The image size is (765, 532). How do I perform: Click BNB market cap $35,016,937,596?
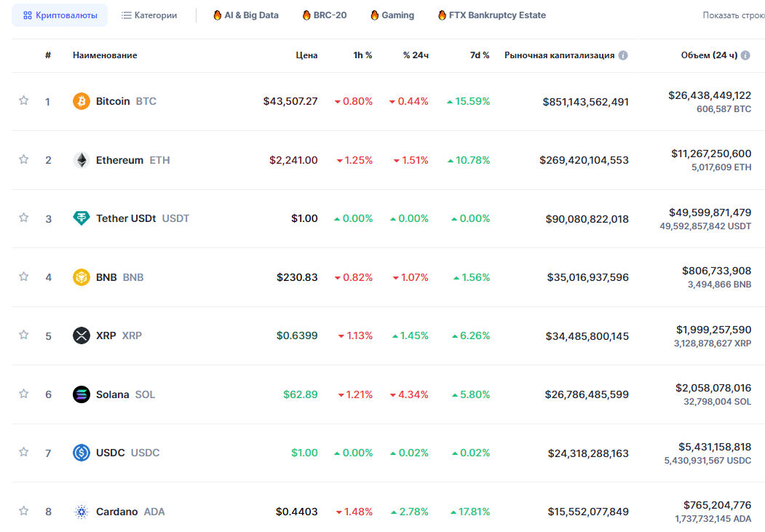[588, 277]
